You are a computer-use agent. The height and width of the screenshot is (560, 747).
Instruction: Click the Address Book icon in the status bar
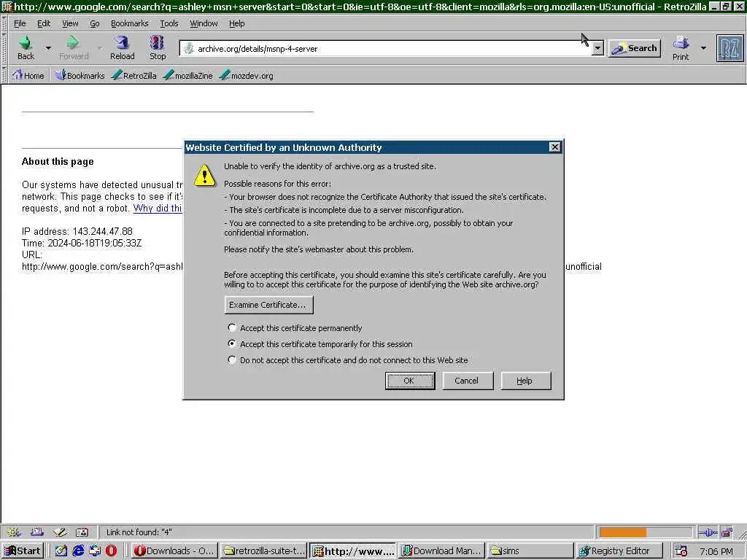(82, 532)
